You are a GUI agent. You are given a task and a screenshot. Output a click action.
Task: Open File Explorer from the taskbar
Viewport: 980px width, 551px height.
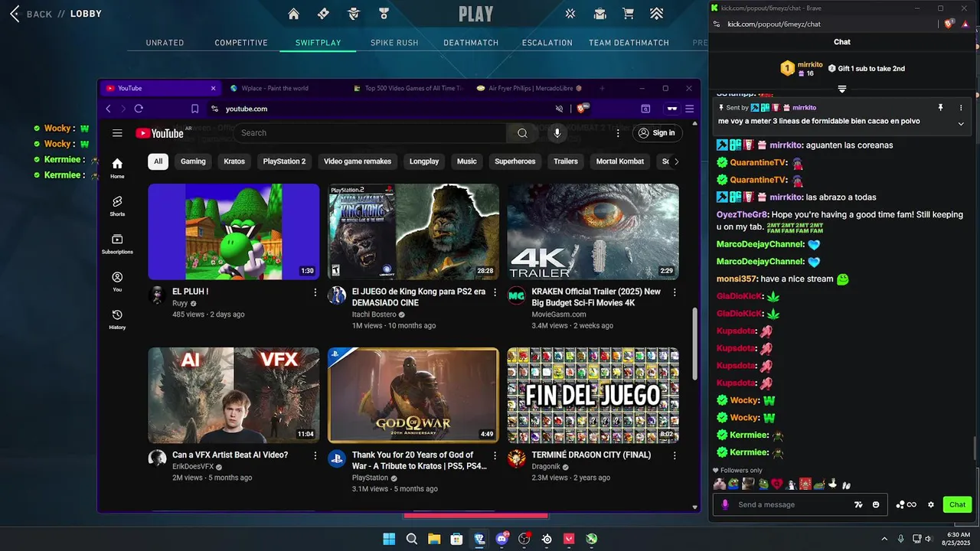434,539
